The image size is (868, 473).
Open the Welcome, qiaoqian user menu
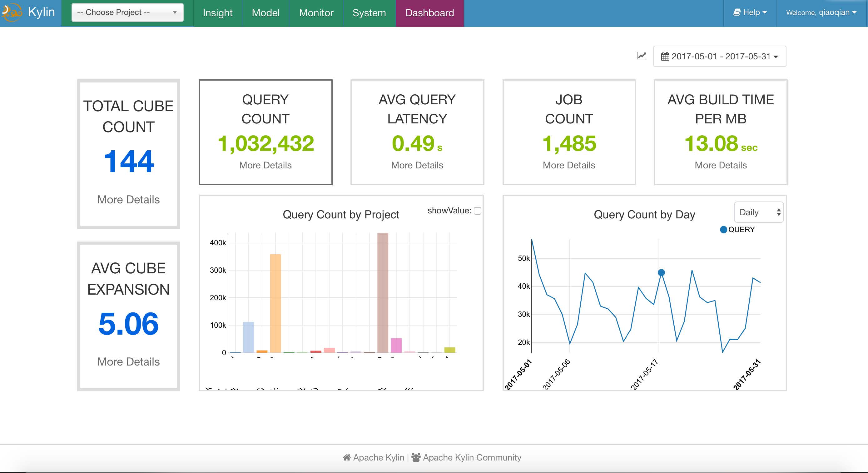tap(821, 12)
